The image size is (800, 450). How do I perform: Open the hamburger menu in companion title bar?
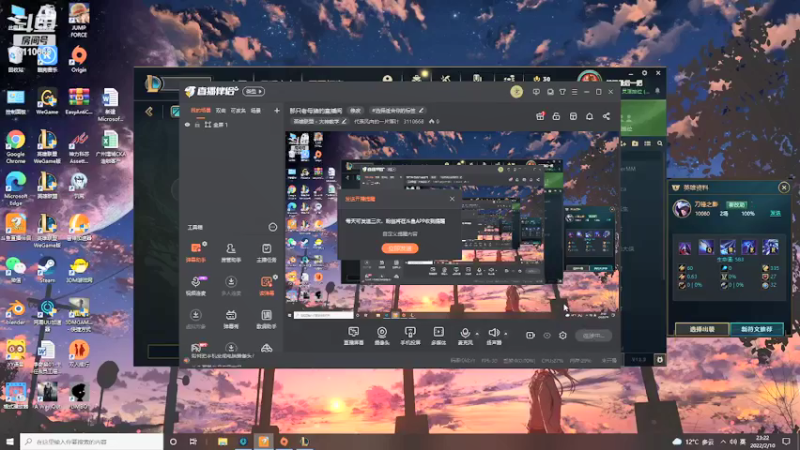point(574,92)
